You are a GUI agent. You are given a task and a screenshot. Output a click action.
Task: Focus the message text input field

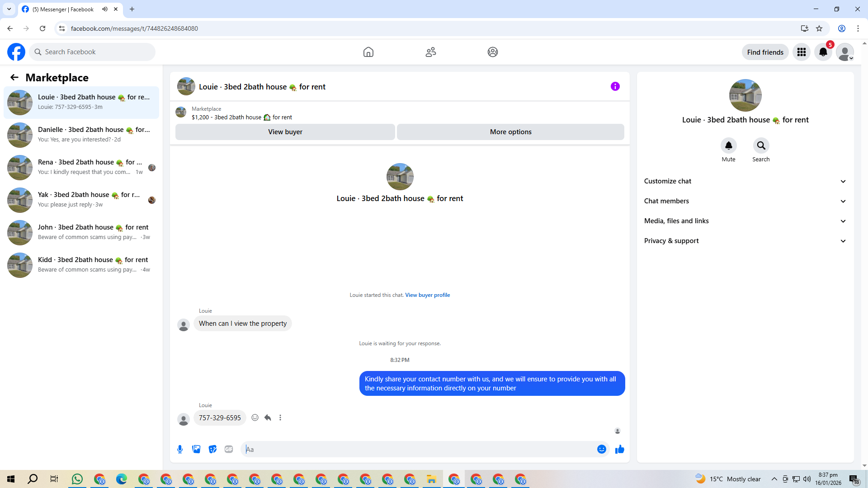[x=420, y=449]
